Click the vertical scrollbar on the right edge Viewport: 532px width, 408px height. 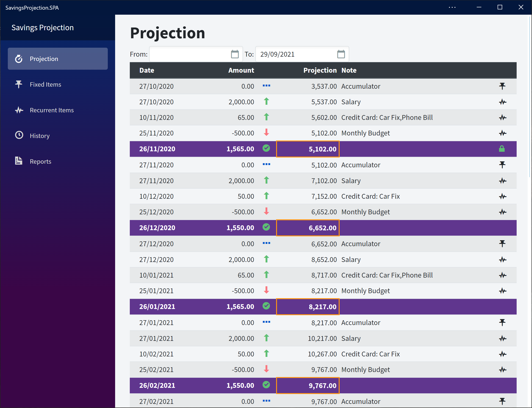pyautogui.click(x=529, y=97)
